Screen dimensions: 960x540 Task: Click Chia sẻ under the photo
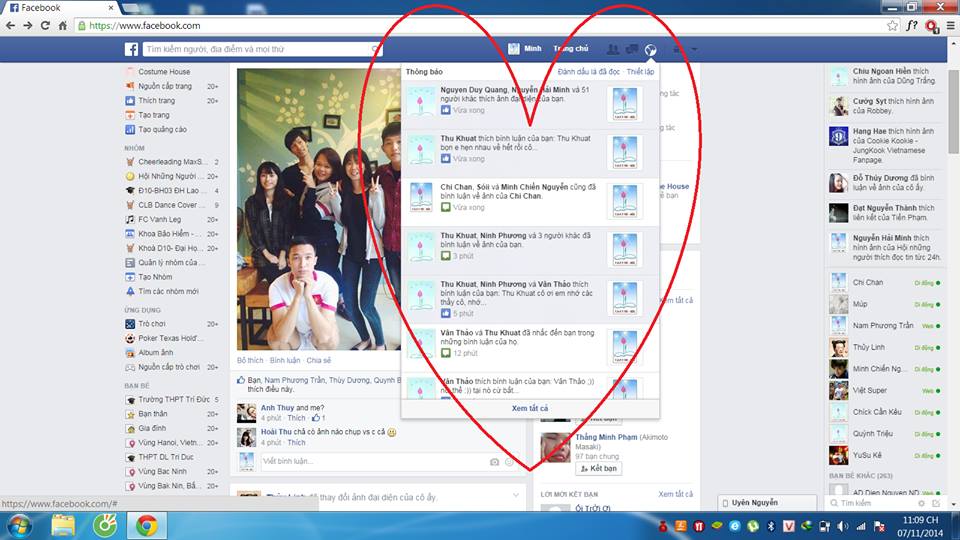(x=318, y=361)
